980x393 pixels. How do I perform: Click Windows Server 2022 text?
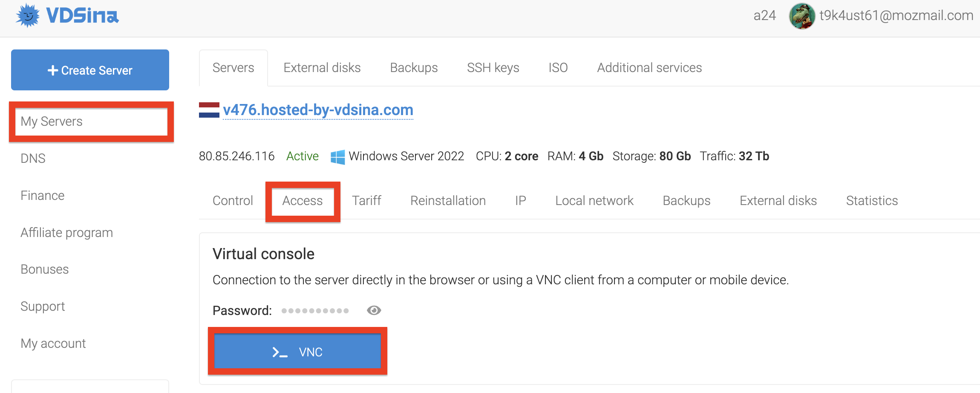[x=406, y=156]
